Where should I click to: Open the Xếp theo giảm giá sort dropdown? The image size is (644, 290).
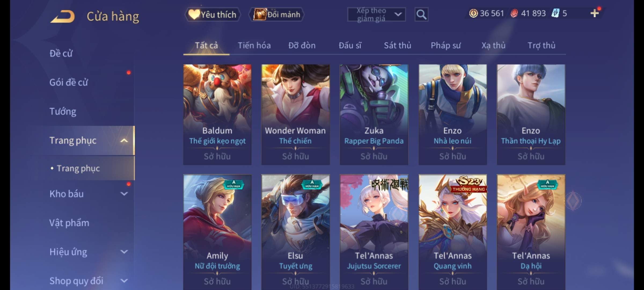[x=376, y=15]
